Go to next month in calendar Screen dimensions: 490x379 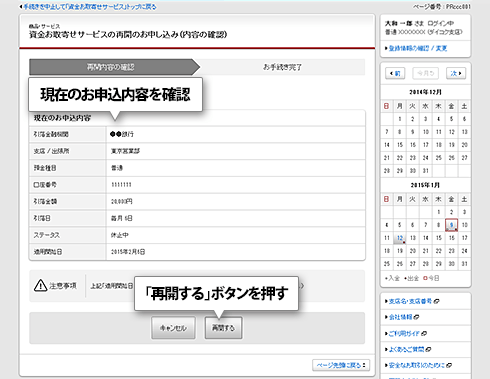(x=456, y=73)
